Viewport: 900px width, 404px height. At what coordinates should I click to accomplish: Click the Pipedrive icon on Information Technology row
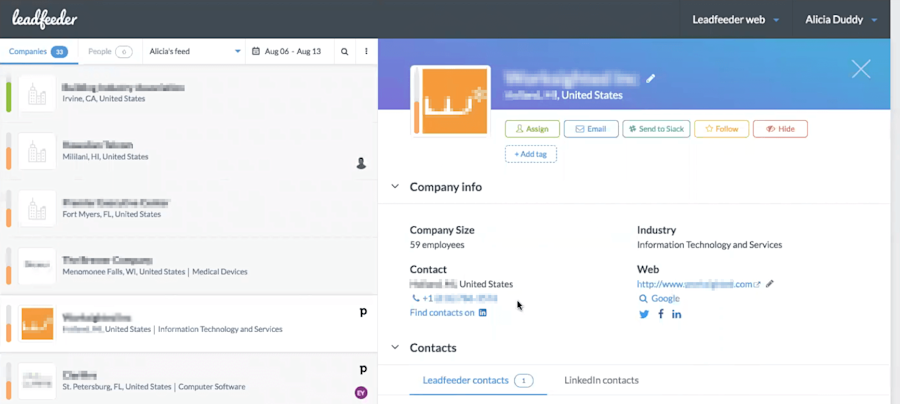coord(363,312)
